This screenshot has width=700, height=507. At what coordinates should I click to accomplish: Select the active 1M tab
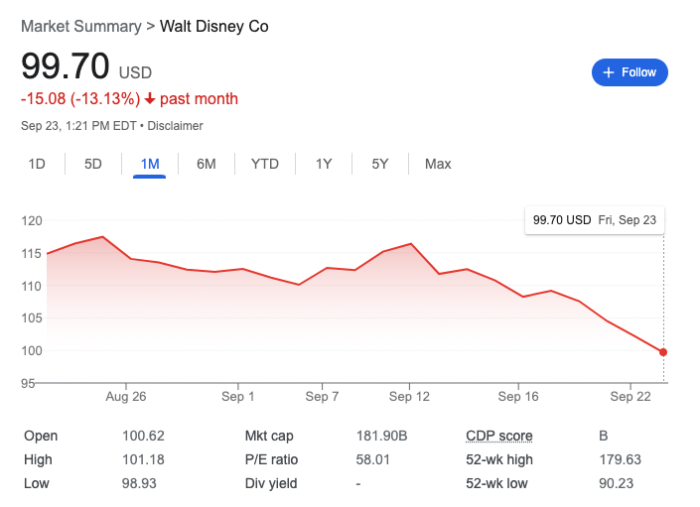149,164
